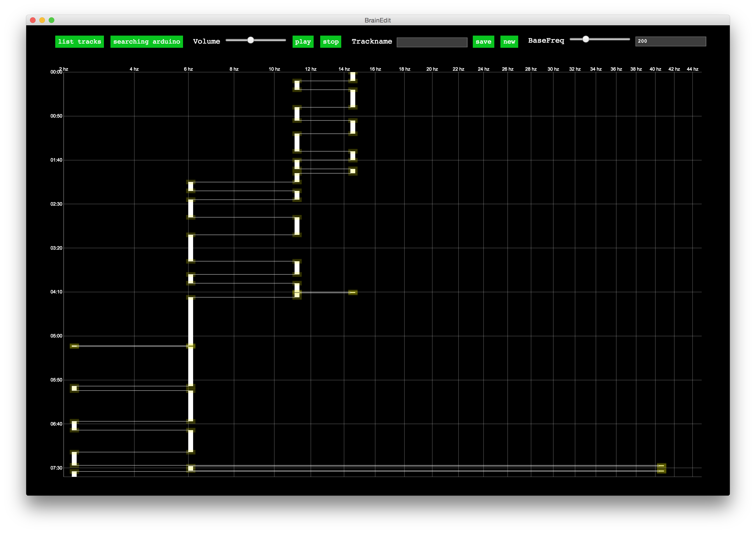
Task: Click the 01:40 time label
Action: (56, 160)
